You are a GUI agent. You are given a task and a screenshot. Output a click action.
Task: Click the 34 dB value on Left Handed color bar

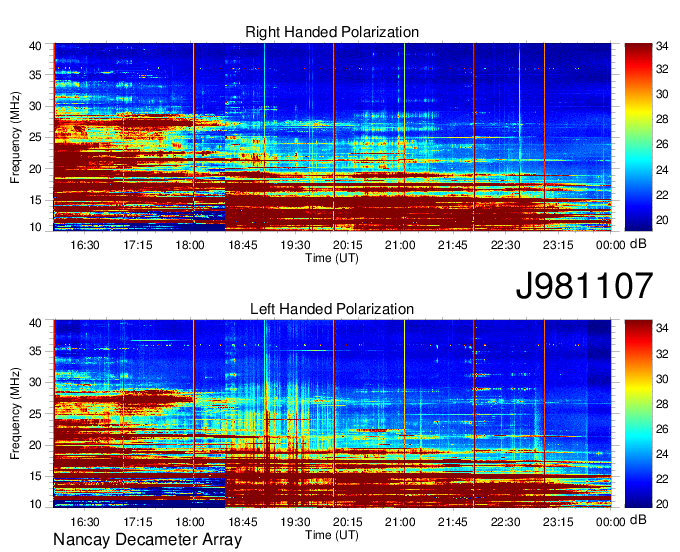pyautogui.click(x=662, y=328)
